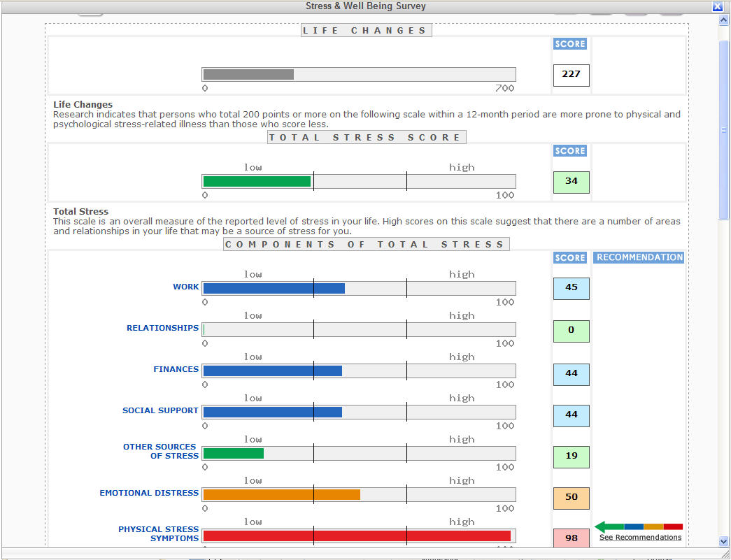Click the RECOMMENDATION column header
The width and height of the screenshot is (731, 560).
pos(639,258)
